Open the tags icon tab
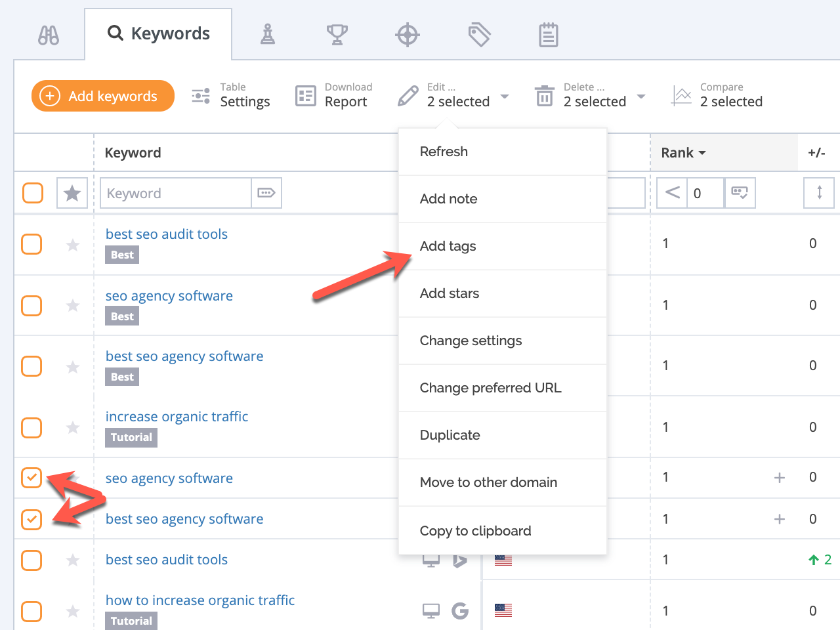The width and height of the screenshot is (840, 630). click(479, 35)
